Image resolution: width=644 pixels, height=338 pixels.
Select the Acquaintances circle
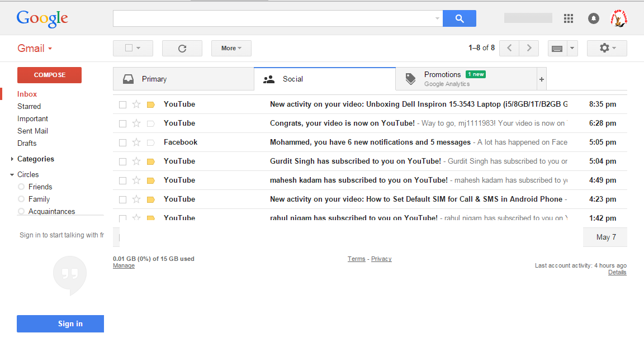point(52,211)
